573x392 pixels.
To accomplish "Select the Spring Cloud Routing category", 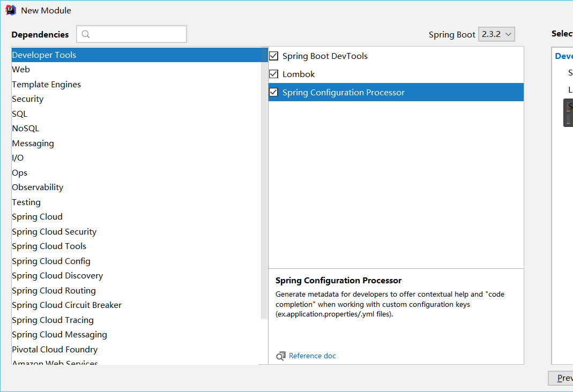I will (x=136, y=291).
